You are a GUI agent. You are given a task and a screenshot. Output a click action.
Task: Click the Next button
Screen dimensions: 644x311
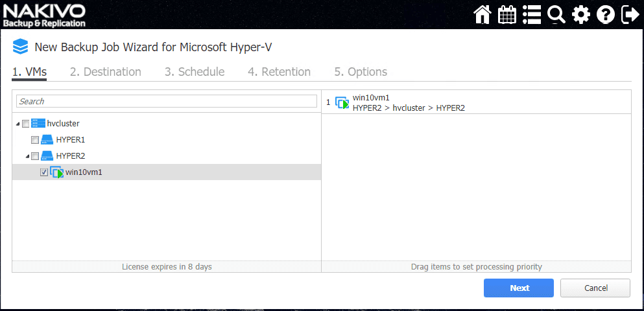point(519,288)
